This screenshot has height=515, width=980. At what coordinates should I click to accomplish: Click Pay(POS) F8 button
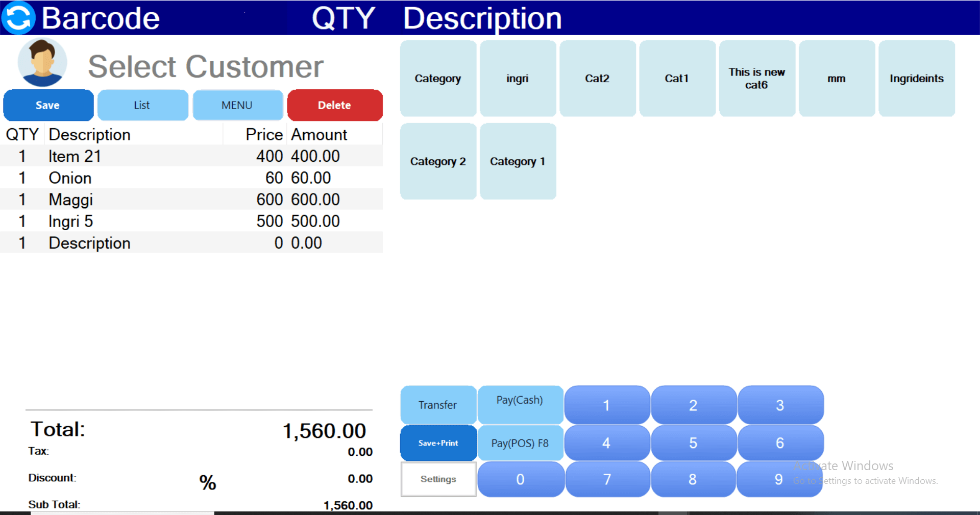520,443
